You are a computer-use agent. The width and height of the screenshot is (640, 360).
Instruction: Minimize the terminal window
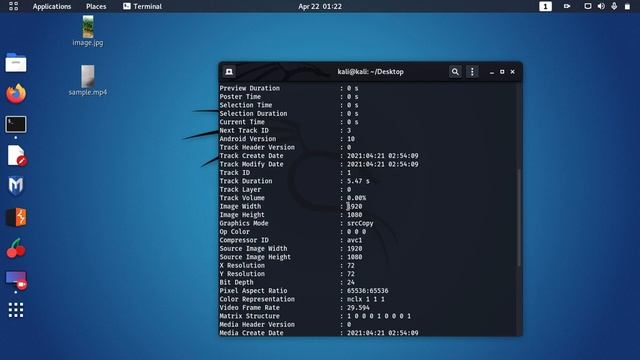coord(492,72)
